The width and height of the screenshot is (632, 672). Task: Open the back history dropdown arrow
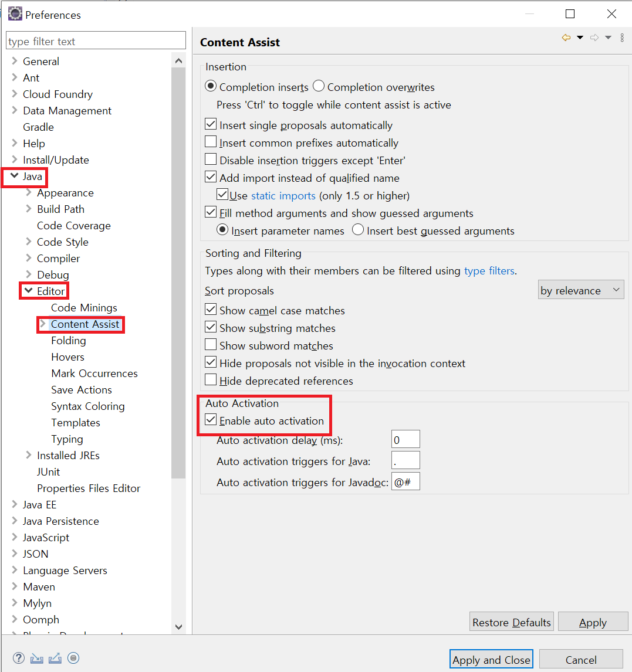(x=580, y=38)
